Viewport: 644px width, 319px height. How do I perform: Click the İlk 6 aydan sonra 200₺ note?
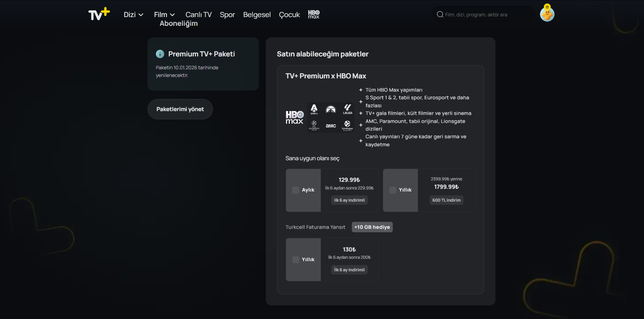(x=349, y=257)
